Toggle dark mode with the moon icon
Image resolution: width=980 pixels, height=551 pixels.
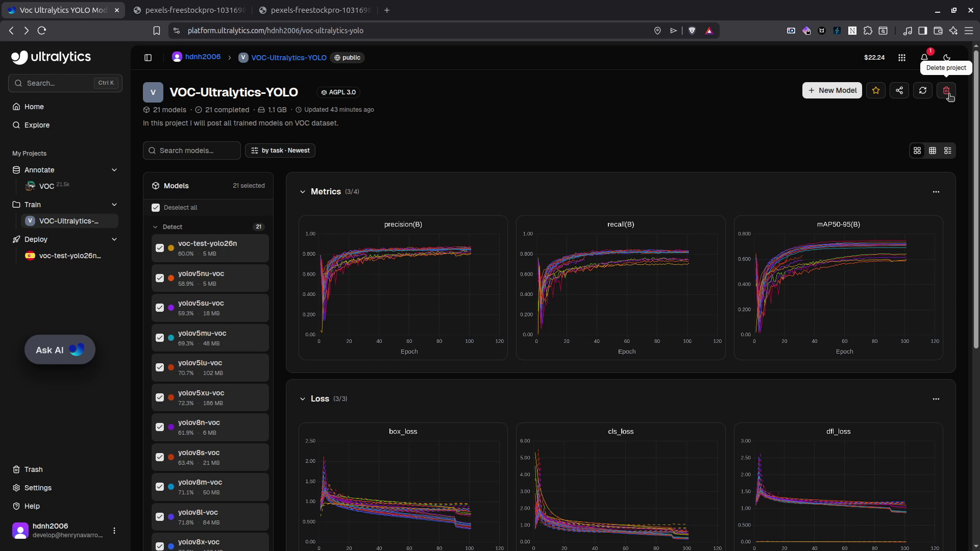point(946,57)
